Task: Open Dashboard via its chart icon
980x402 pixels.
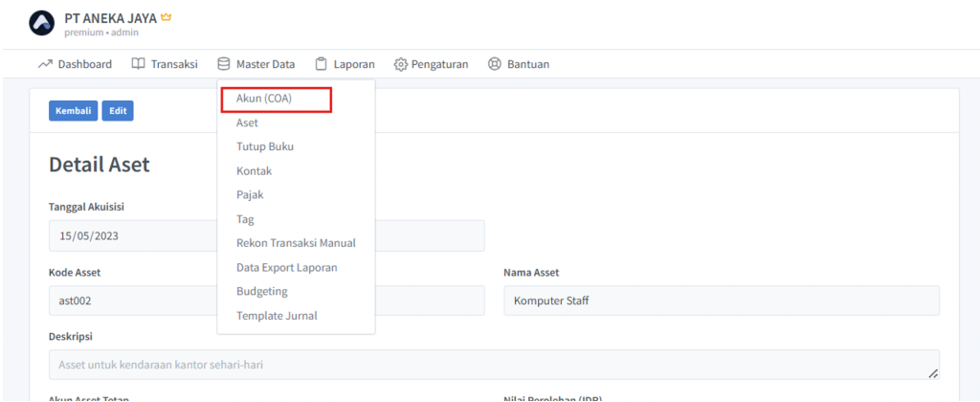Action: tap(44, 64)
